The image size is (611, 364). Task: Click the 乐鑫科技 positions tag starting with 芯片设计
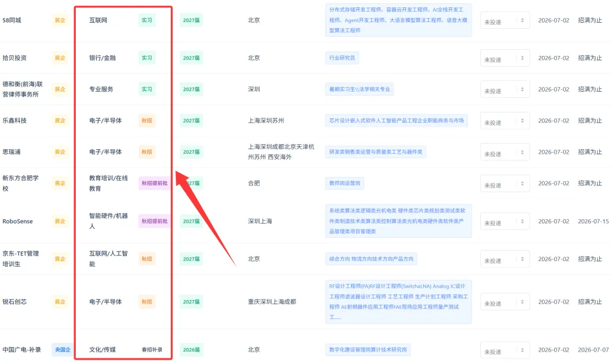click(397, 121)
